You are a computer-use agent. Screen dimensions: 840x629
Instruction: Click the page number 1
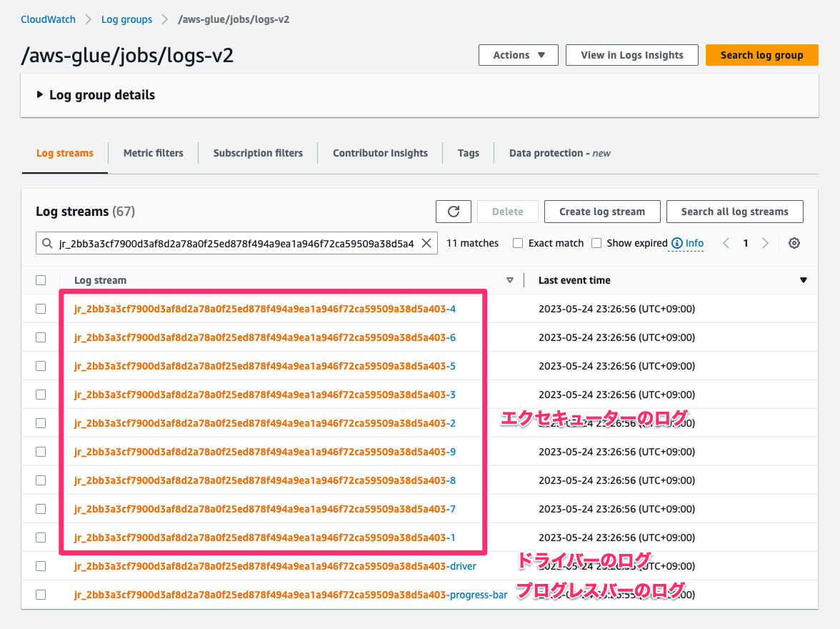coord(745,243)
